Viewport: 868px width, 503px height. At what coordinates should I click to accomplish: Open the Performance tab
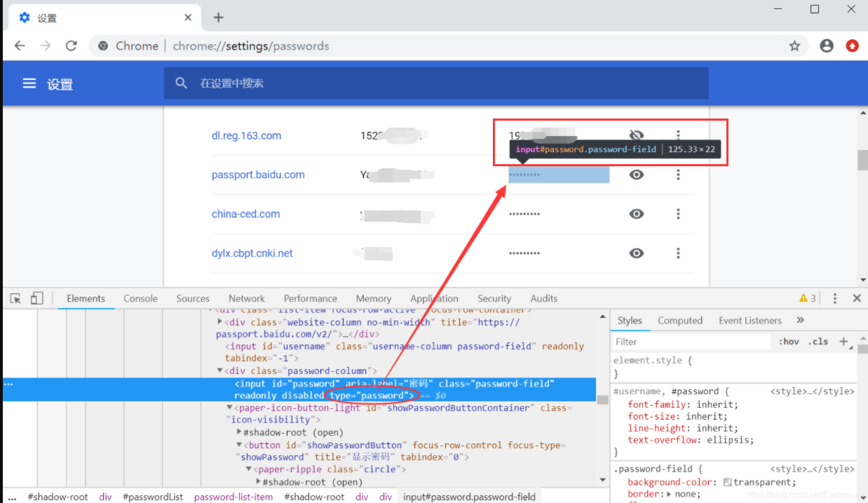point(311,298)
